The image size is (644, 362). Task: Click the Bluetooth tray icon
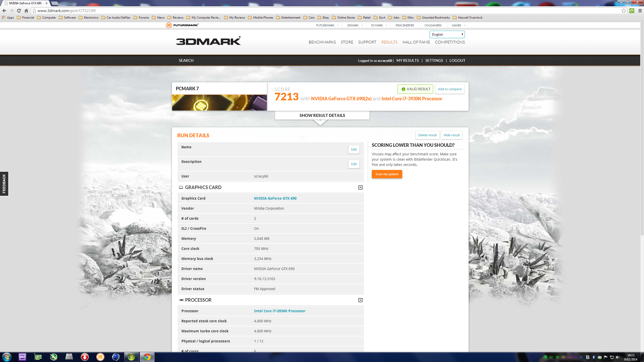[x=594, y=357]
